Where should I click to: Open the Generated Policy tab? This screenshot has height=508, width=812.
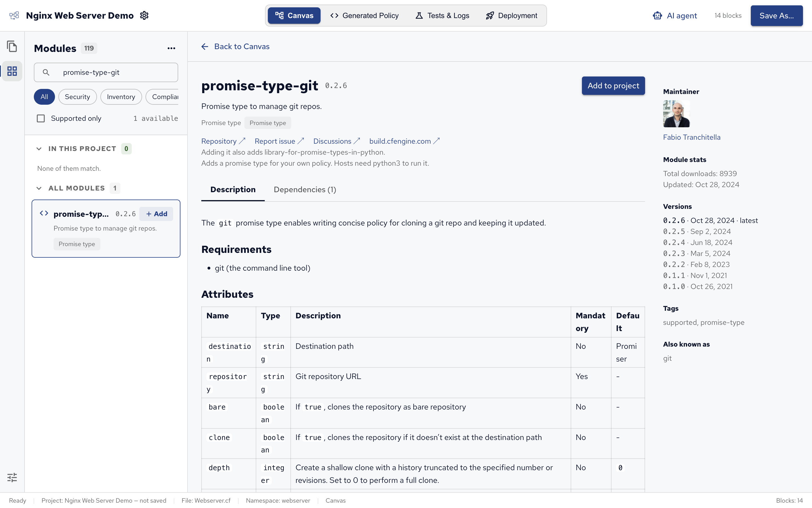pos(364,16)
